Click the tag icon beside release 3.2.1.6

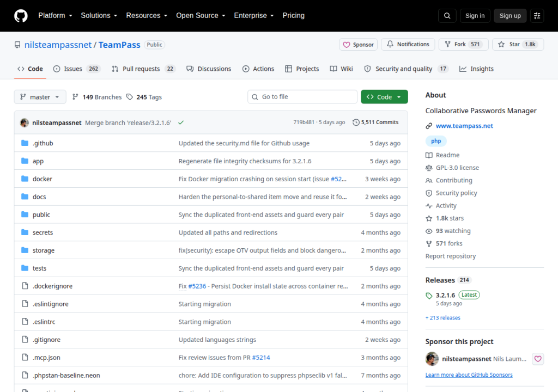pyautogui.click(x=429, y=296)
